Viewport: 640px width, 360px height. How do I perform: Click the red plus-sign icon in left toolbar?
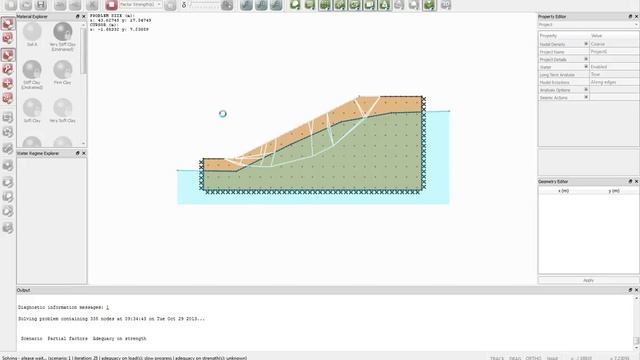point(7,84)
